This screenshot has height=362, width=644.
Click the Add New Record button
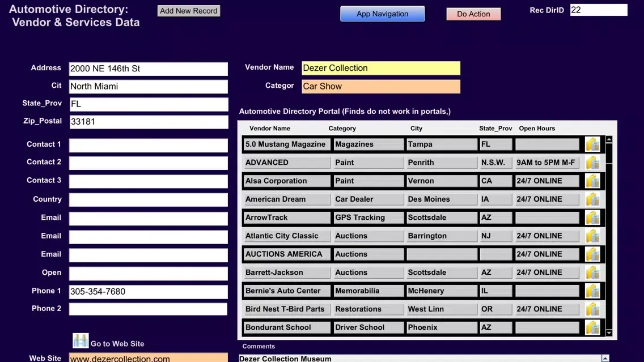[189, 11]
